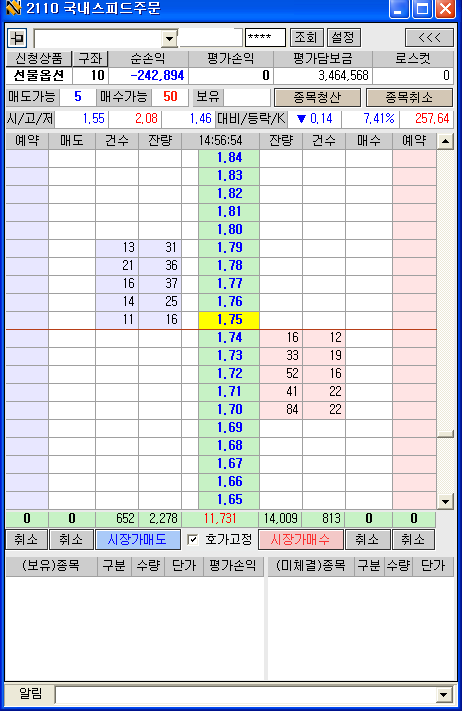Click the 선물옵션 product label cell

[x=39, y=75]
